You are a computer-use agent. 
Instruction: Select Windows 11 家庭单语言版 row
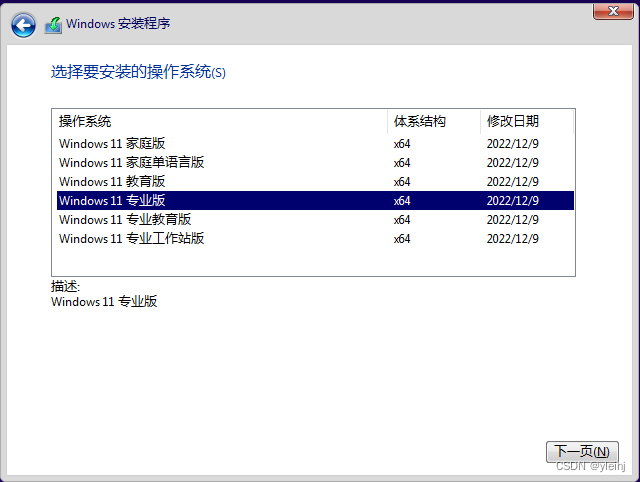tap(131, 163)
